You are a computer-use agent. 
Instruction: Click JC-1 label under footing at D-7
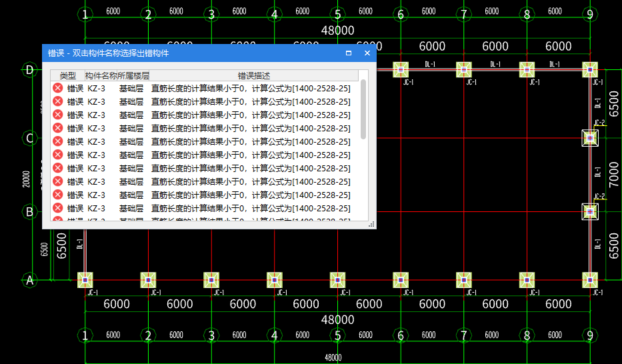(471, 82)
